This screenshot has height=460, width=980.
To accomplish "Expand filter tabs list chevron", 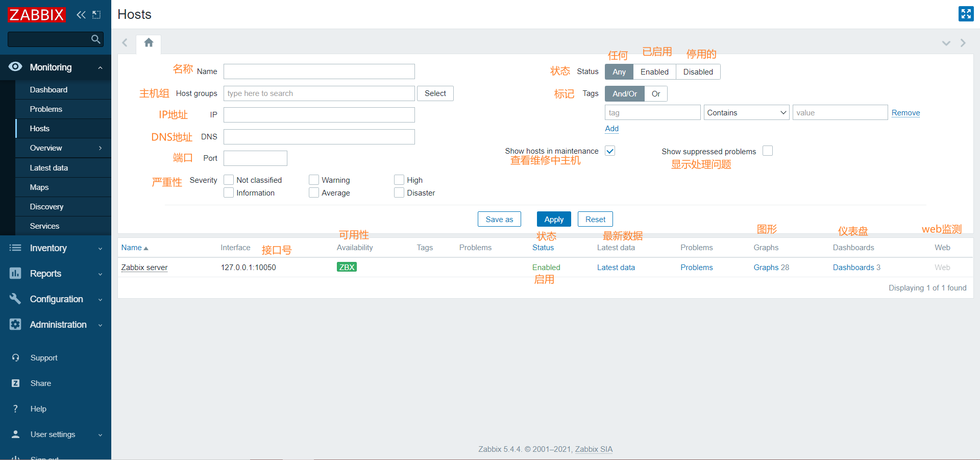I will point(946,43).
